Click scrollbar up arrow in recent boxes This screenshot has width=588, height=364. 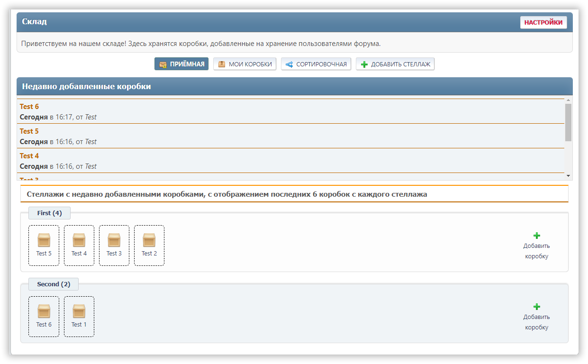click(568, 100)
